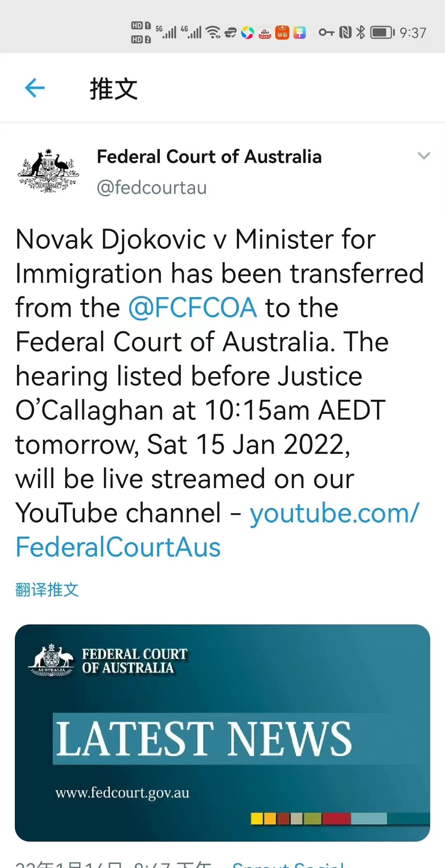This screenshot has height=868, width=445.
Task: Tap the battery indicator in status bar
Action: [382, 32]
